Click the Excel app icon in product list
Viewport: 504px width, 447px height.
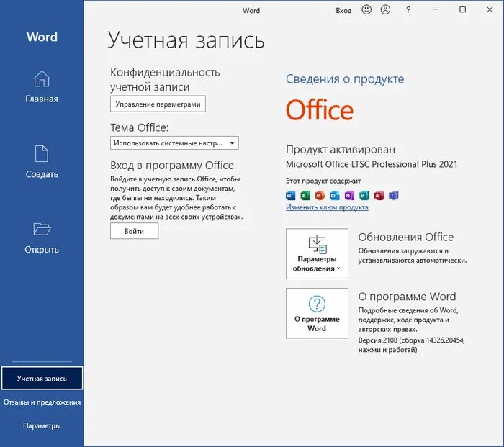point(305,195)
